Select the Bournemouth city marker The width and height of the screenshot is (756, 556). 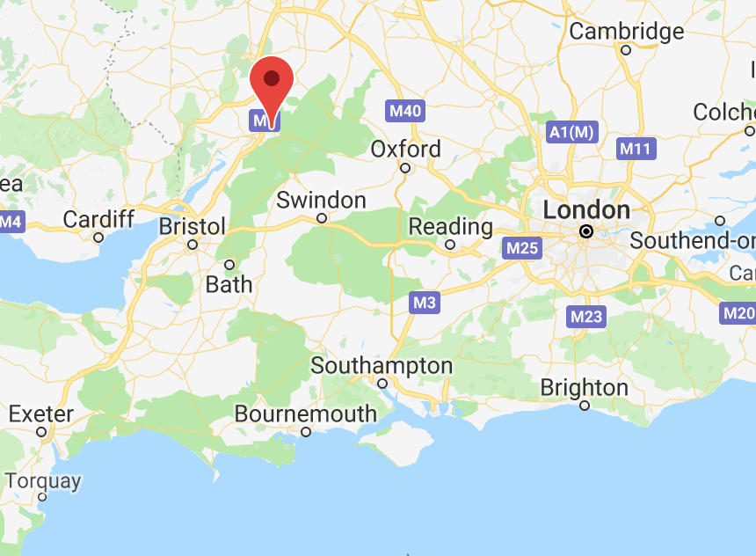306,432
